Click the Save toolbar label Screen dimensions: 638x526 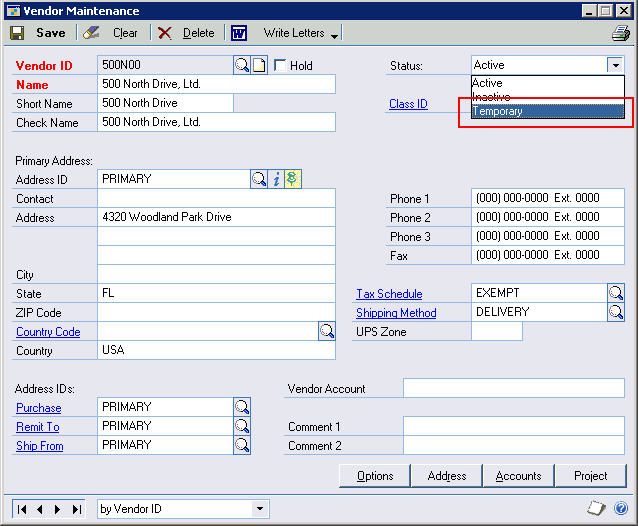(x=50, y=33)
